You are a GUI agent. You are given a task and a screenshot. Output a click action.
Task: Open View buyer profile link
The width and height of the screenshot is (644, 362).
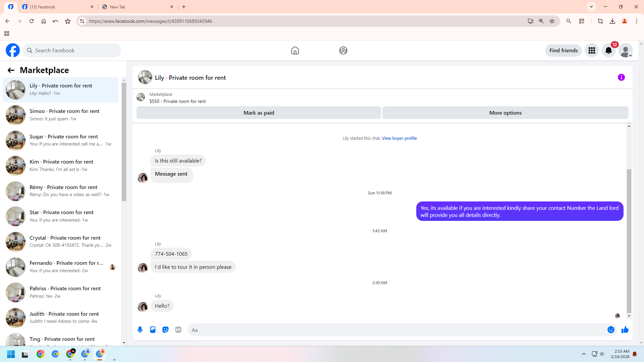(x=399, y=138)
